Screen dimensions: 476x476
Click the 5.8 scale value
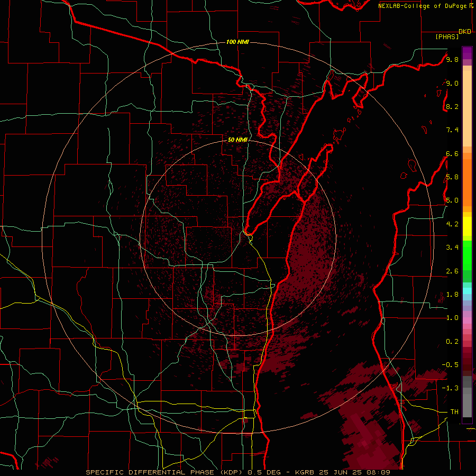click(452, 177)
